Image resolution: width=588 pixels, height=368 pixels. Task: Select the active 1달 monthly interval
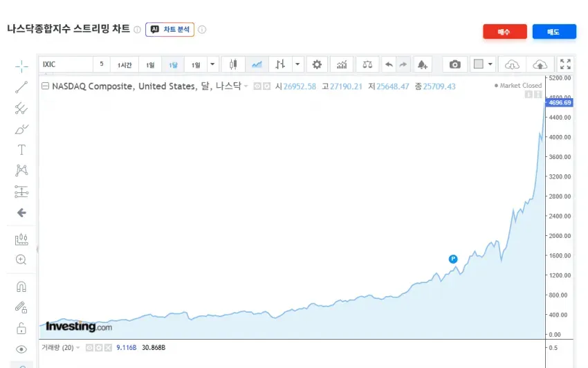coord(173,65)
